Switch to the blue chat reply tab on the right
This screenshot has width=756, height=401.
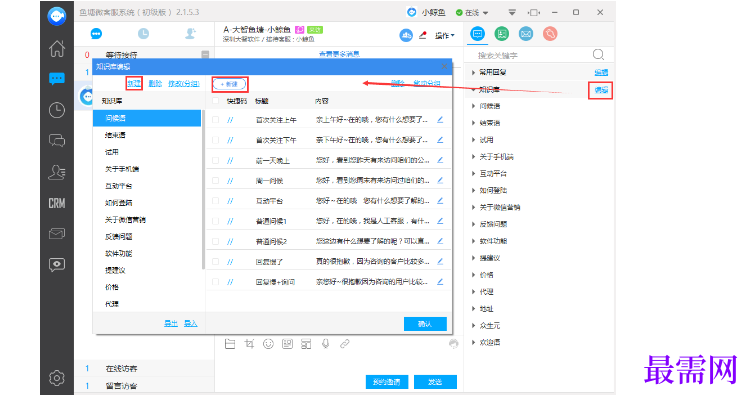477,34
